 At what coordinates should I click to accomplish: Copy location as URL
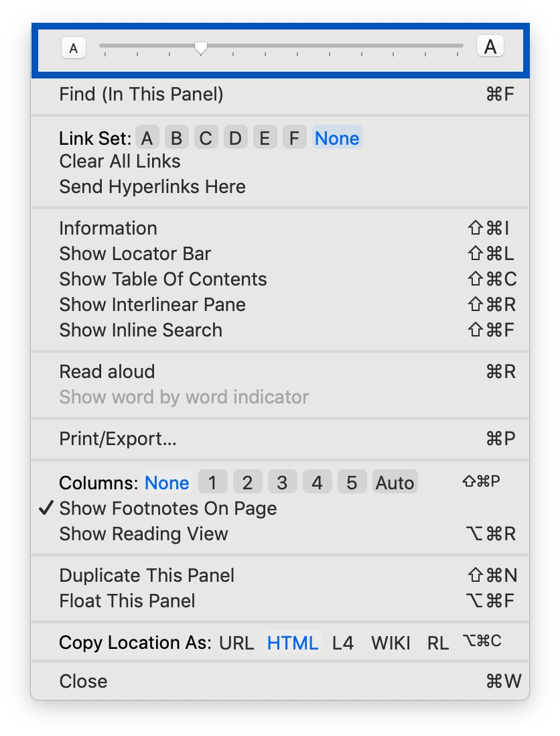point(236,643)
